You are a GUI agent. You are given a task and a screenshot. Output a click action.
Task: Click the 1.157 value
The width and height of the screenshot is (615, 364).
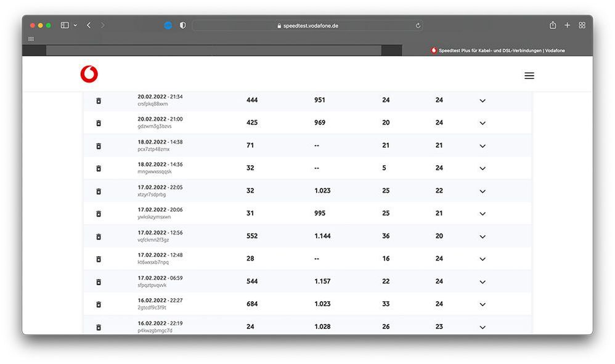coord(322,281)
